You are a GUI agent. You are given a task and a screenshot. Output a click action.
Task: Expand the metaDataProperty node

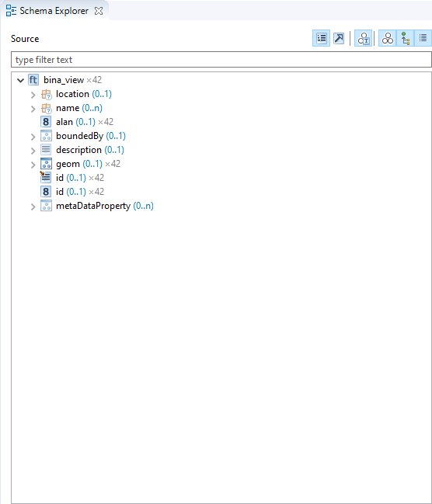point(33,207)
